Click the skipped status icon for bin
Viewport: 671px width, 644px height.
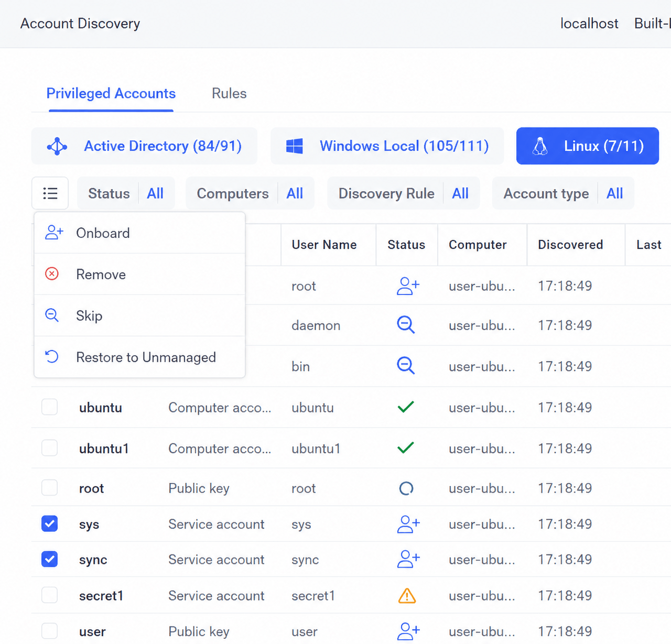(406, 365)
